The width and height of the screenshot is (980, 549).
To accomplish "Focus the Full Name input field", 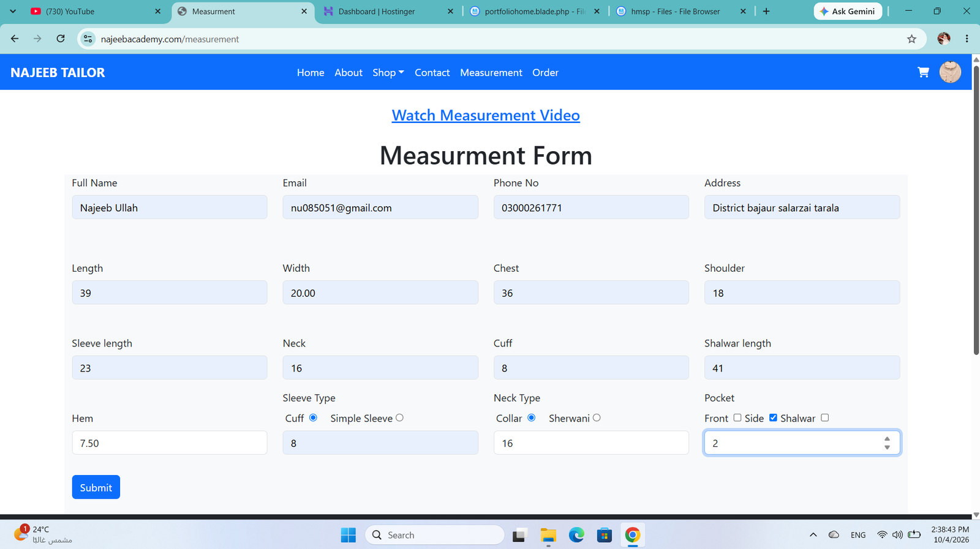I will (x=170, y=207).
